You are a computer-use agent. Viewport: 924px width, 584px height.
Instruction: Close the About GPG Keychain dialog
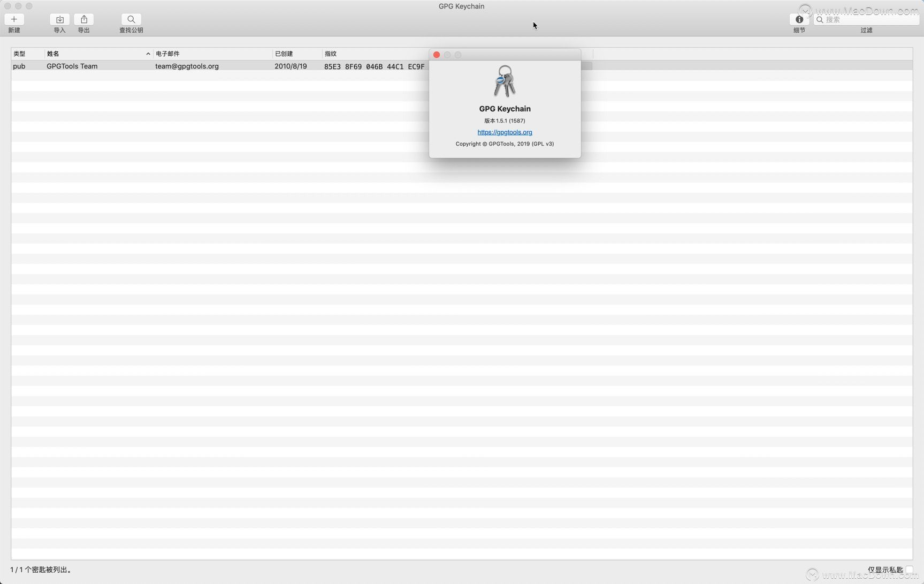tap(437, 55)
